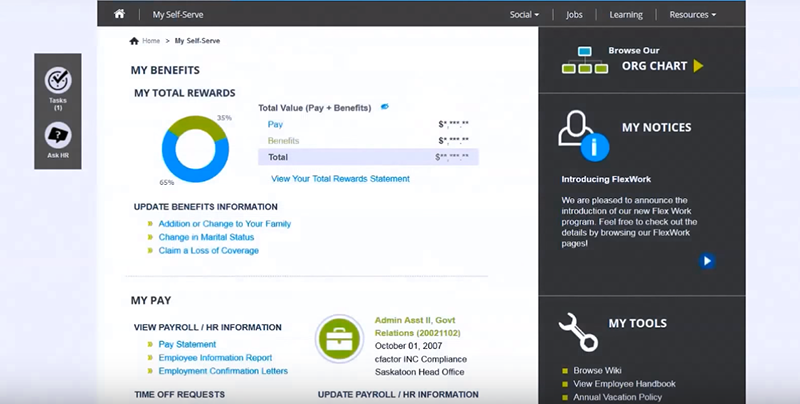Screen dimensions: 800x404
Task: Click the My Tools wrench icon
Action: point(577,330)
